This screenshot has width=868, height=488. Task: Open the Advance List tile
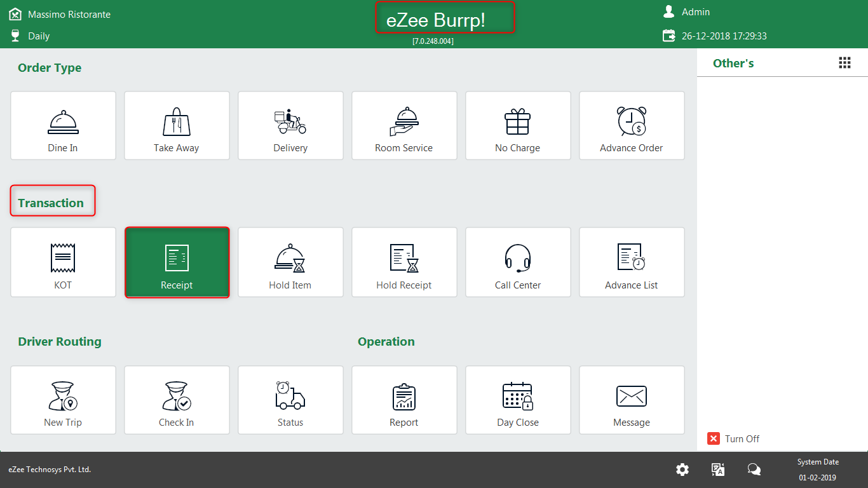tap(632, 262)
